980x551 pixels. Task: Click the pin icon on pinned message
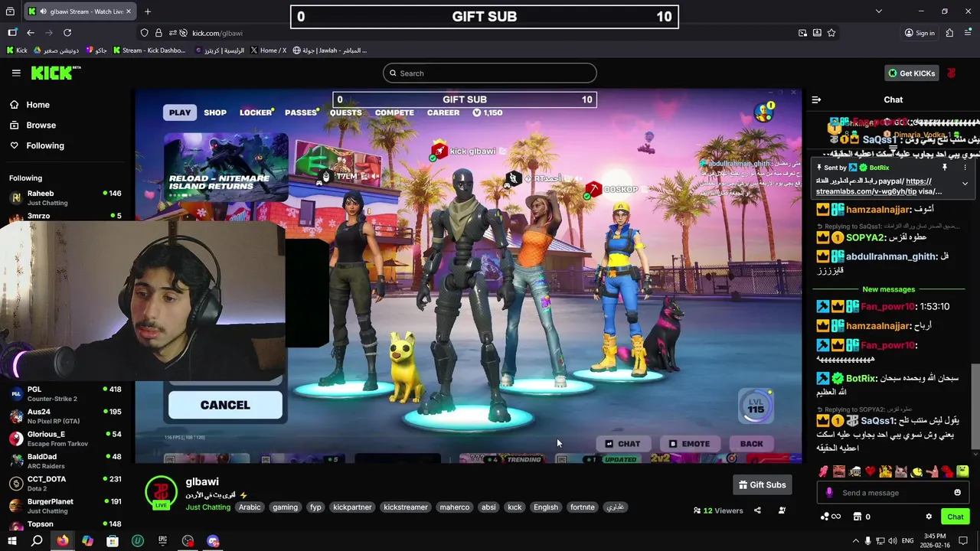[x=945, y=167]
